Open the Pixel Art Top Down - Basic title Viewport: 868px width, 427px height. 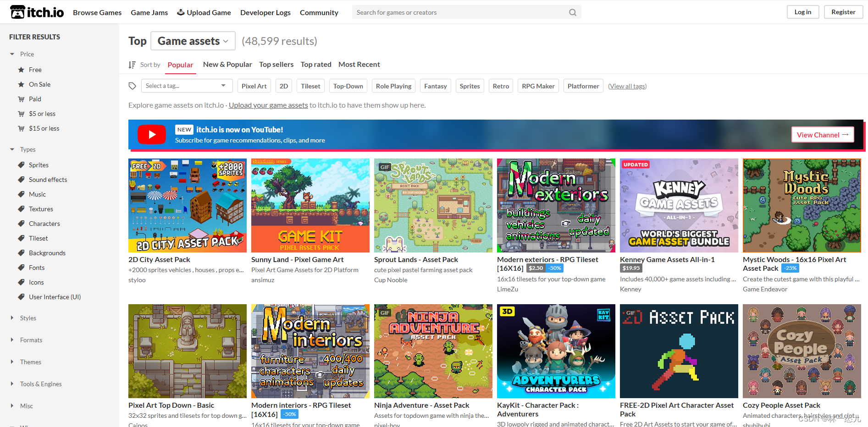(x=171, y=405)
